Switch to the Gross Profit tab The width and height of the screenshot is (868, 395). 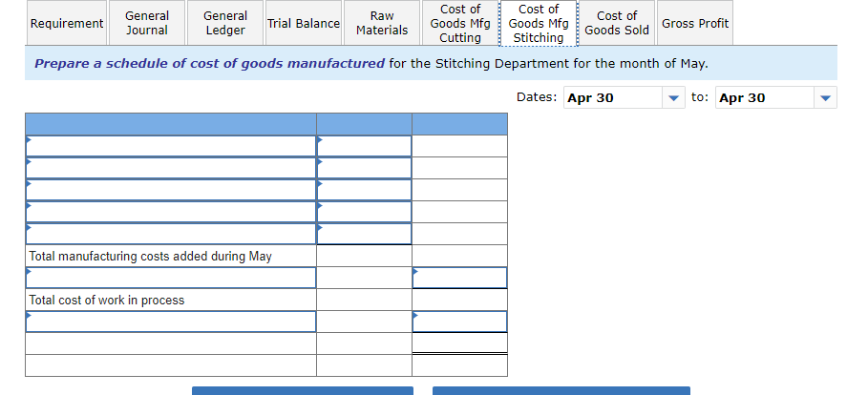tap(695, 23)
